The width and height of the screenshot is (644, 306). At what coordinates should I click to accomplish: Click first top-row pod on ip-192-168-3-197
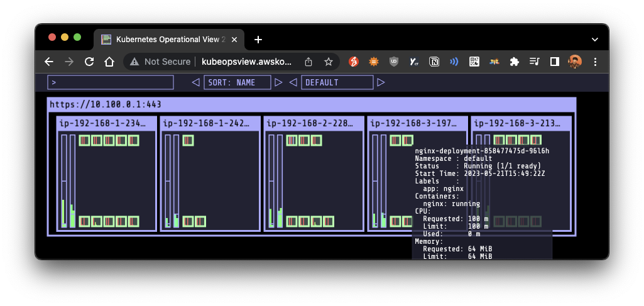point(395,141)
